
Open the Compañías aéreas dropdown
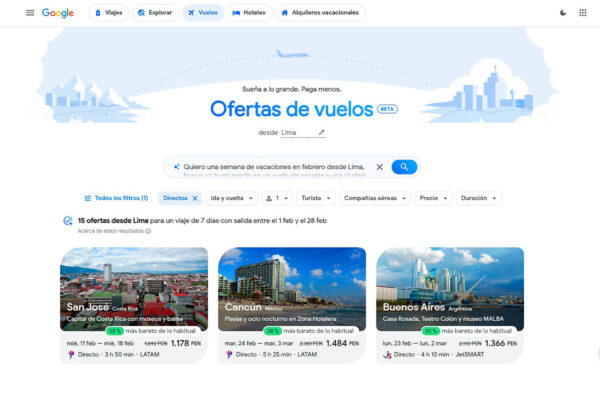pyautogui.click(x=375, y=198)
